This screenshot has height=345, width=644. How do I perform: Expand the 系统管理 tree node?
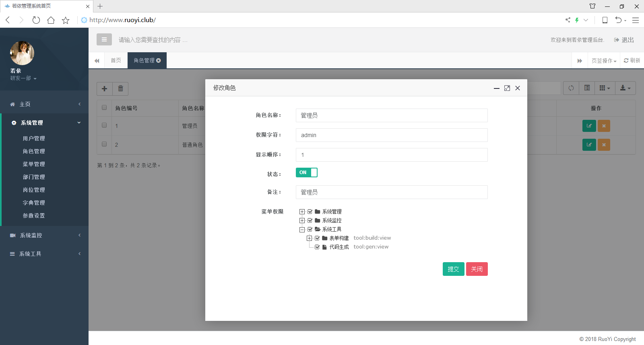tap(302, 212)
